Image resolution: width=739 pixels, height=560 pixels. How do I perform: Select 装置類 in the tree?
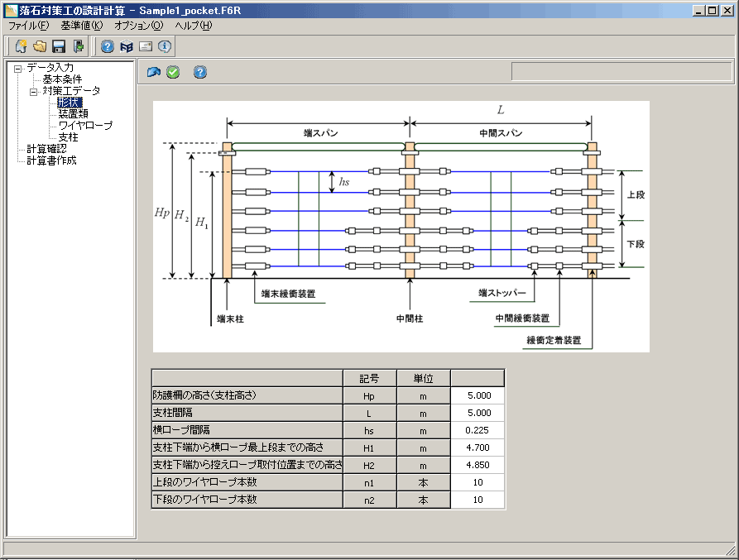[73, 114]
